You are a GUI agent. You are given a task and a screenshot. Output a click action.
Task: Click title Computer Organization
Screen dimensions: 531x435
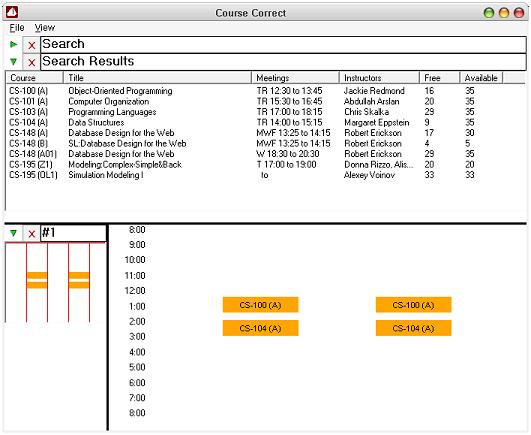point(109,102)
